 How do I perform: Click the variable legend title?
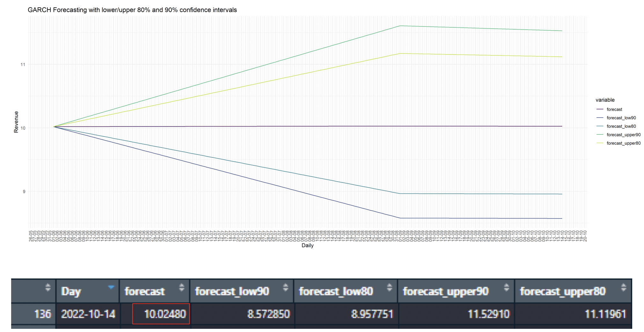click(604, 100)
